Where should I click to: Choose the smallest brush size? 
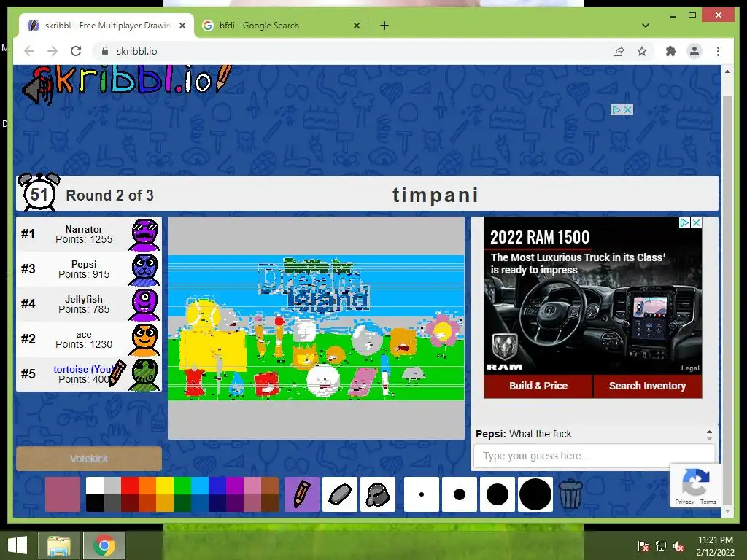(422, 494)
